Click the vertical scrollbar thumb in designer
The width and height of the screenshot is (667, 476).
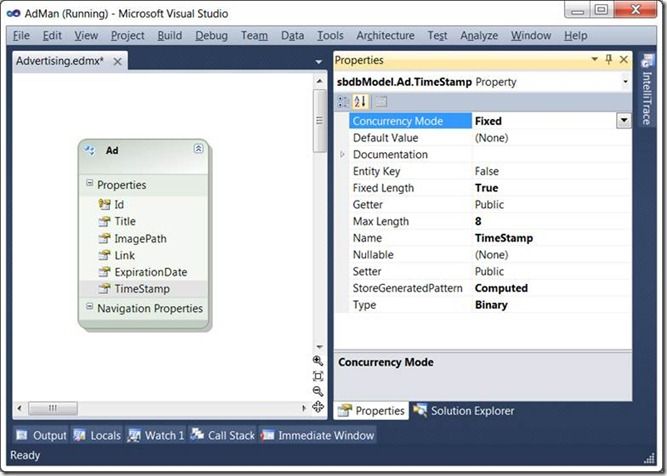tap(319, 120)
